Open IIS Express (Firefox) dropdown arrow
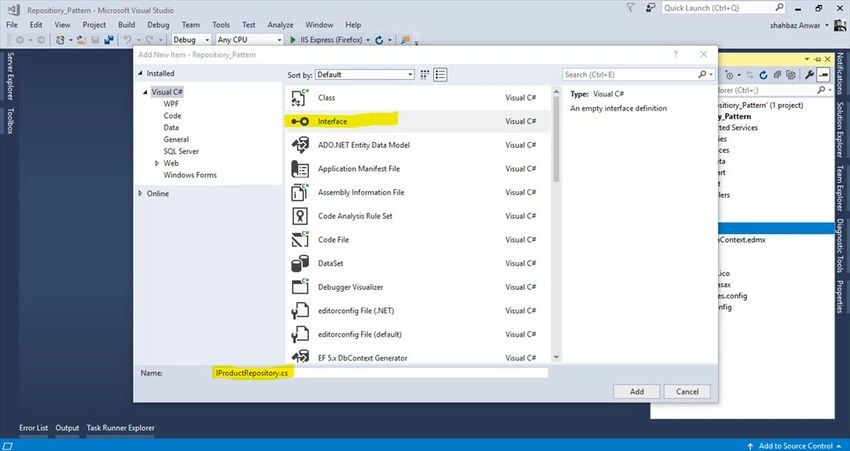Viewport: 850px width, 451px height. [x=368, y=40]
